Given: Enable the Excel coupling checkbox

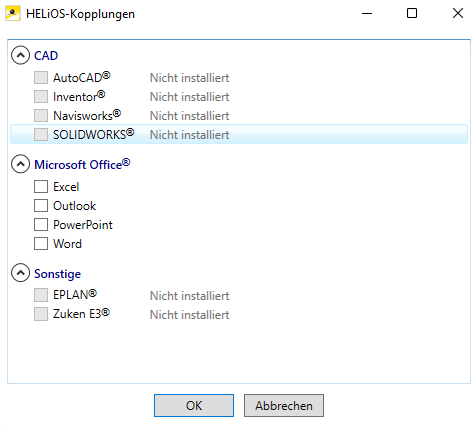Looking at the screenshot, I should pos(41,187).
